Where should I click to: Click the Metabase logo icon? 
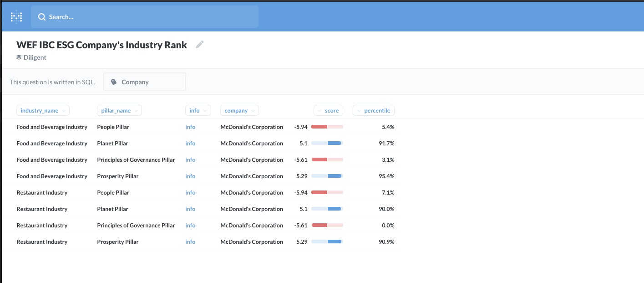(16, 17)
